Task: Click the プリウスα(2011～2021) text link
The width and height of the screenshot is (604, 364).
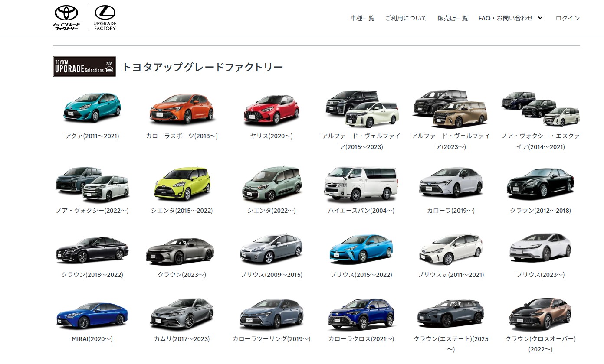Action: click(451, 275)
